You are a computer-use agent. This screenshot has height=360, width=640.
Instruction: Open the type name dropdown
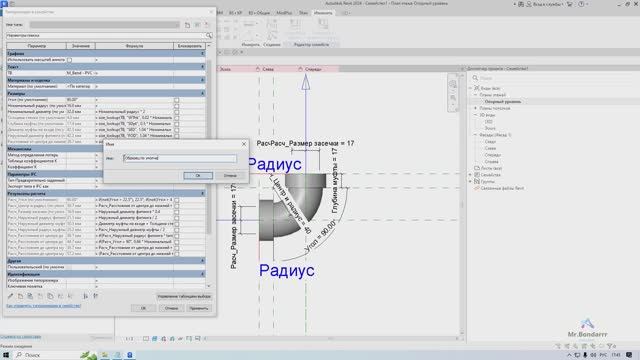177,25
